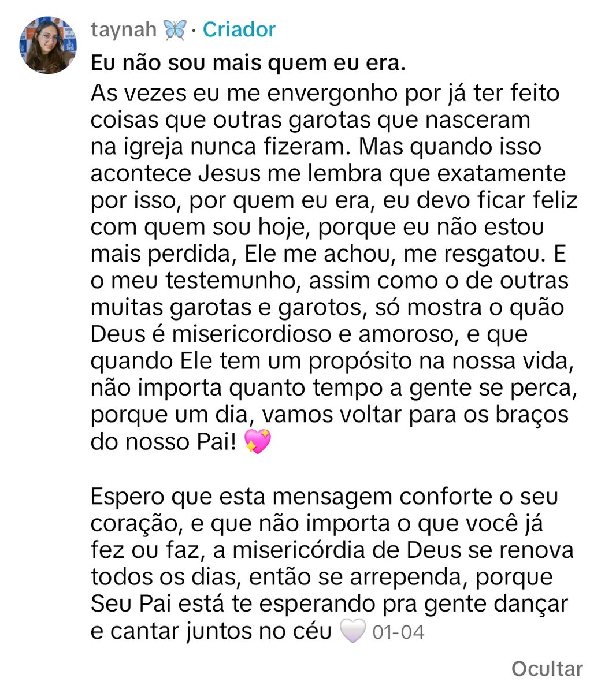This screenshot has width=616, height=693.
Task: Click the line 'e cantar juntos no céu'
Action: coord(211,631)
